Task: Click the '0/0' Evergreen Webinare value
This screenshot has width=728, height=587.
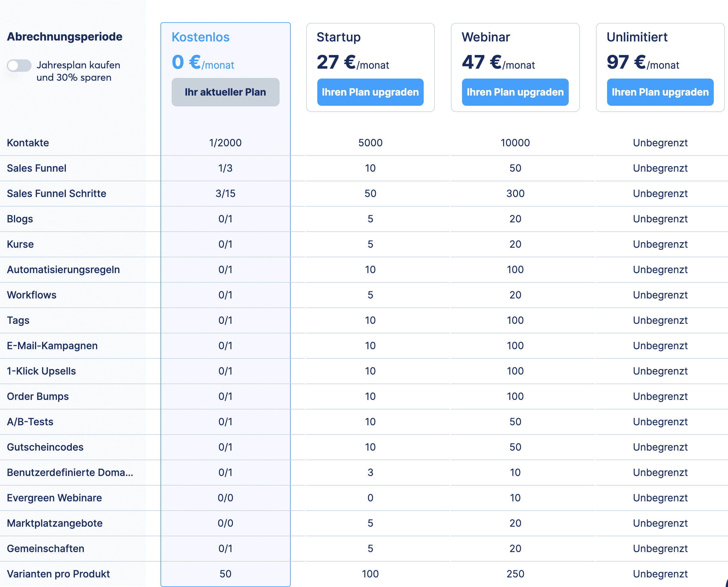Action: click(225, 498)
